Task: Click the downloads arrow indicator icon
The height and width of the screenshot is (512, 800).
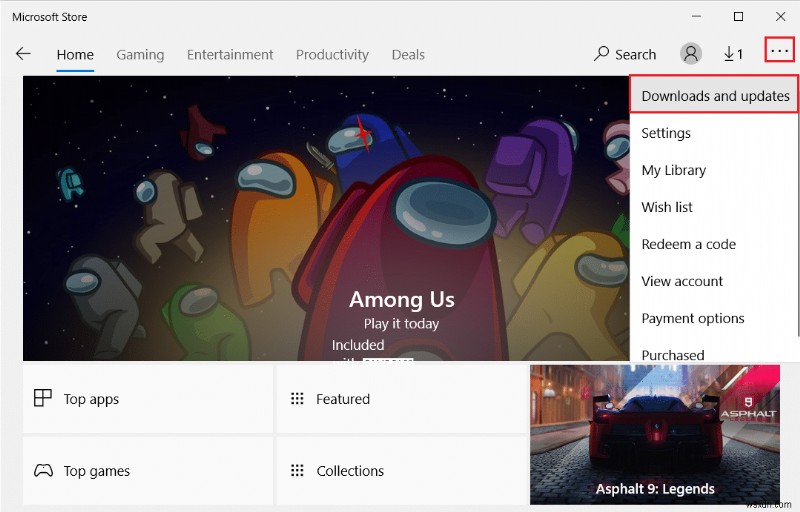Action: (729, 54)
